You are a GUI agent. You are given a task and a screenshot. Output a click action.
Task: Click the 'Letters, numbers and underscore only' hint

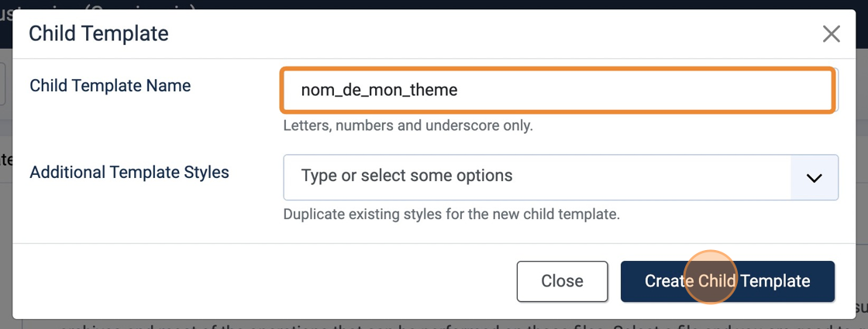[x=408, y=125]
